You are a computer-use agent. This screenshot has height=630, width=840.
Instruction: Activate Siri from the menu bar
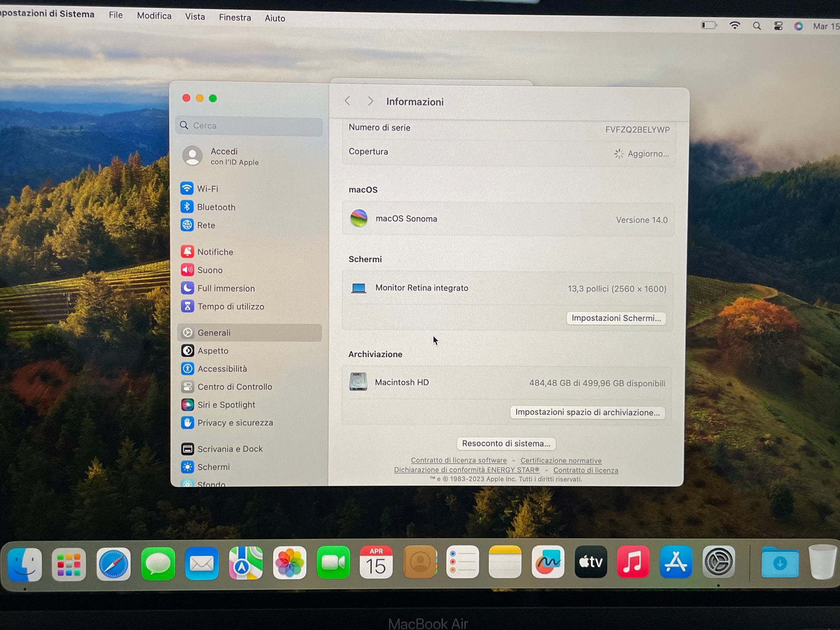(x=799, y=26)
